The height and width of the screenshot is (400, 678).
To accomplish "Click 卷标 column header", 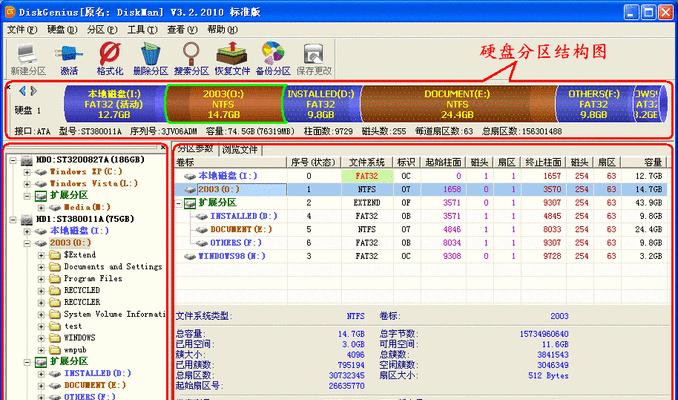I will click(x=230, y=162).
